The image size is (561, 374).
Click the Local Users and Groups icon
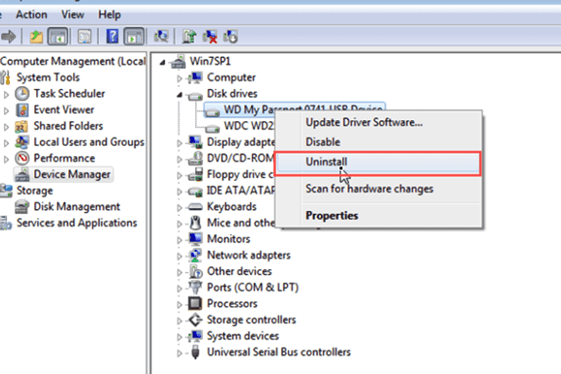[22, 142]
